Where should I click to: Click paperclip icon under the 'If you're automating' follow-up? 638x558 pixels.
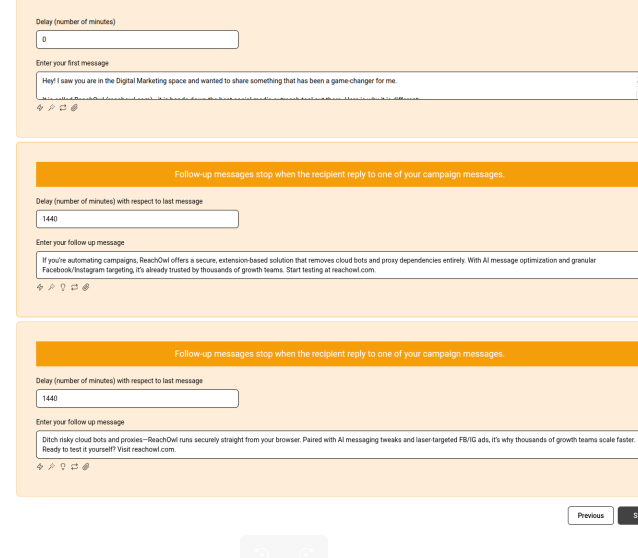[x=85, y=287]
